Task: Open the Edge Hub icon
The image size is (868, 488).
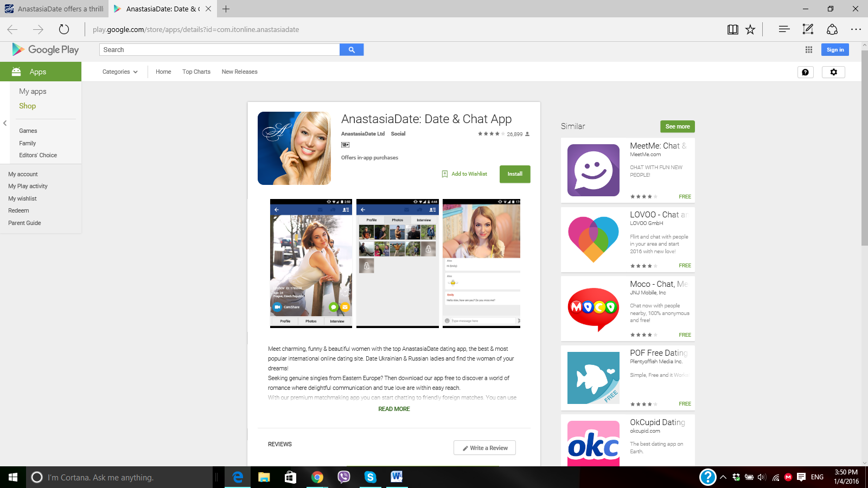Action: click(x=784, y=29)
